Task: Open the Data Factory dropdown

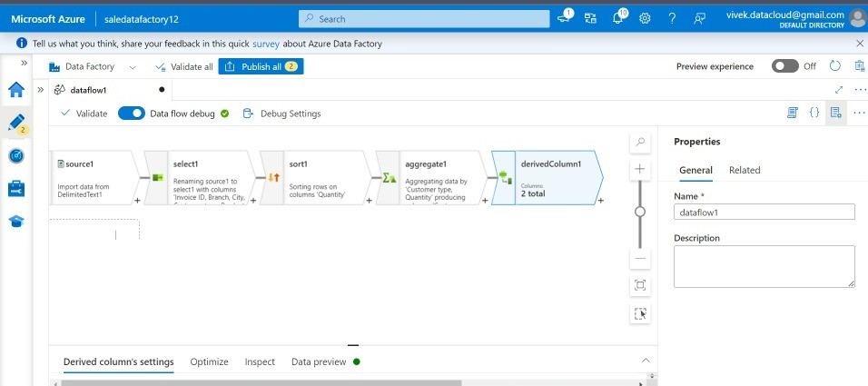Action: tap(92, 66)
